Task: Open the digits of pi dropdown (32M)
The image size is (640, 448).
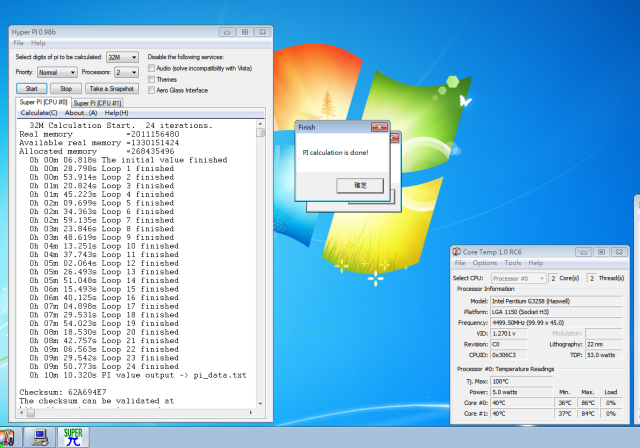Action: click(x=122, y=57)
